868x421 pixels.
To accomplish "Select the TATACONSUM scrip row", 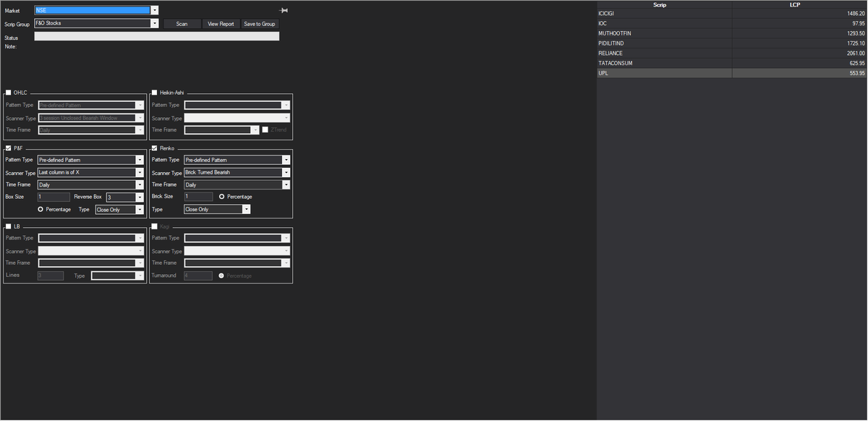I will point(732,64).
